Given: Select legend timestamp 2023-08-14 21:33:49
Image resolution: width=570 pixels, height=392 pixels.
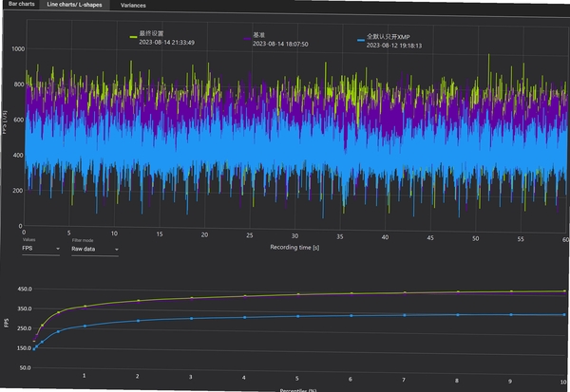Looking at the screenshot, I should pos(166,43).
